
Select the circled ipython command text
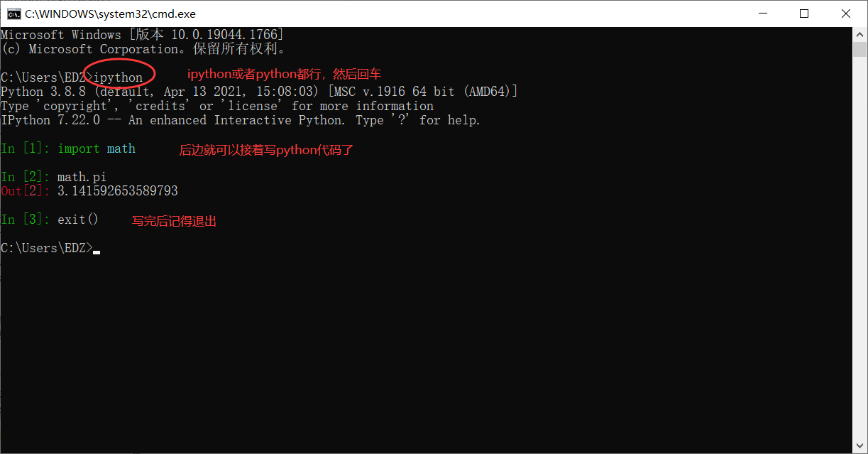click(119, 77)
